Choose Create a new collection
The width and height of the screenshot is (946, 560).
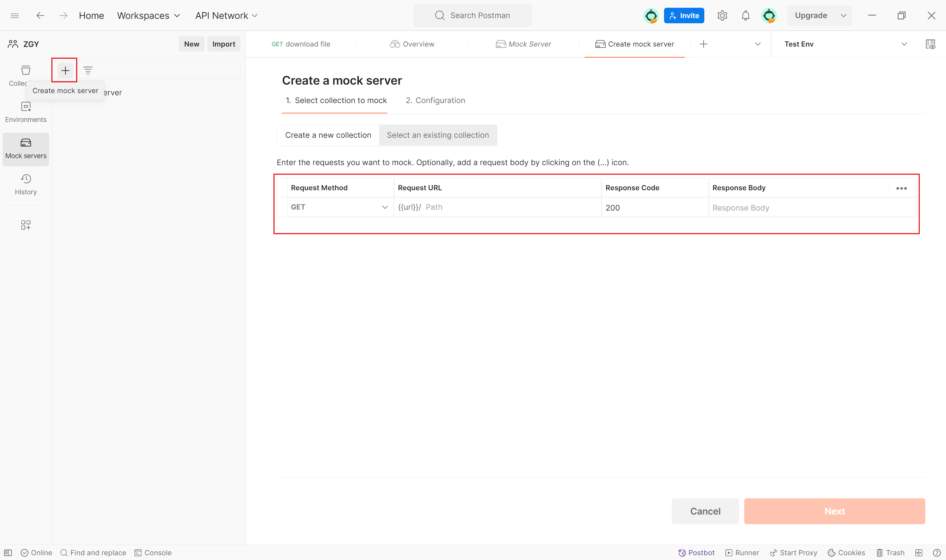[x=328, y=135]
